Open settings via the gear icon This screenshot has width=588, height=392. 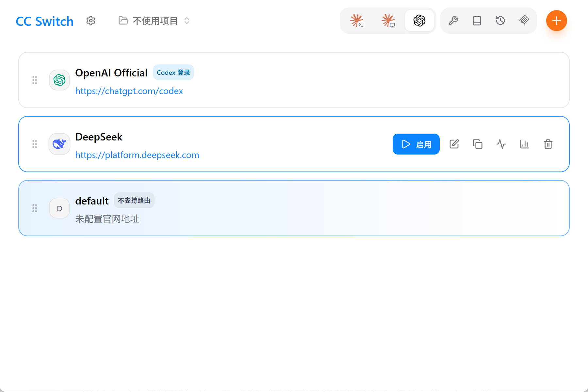[x=91, y=21]
